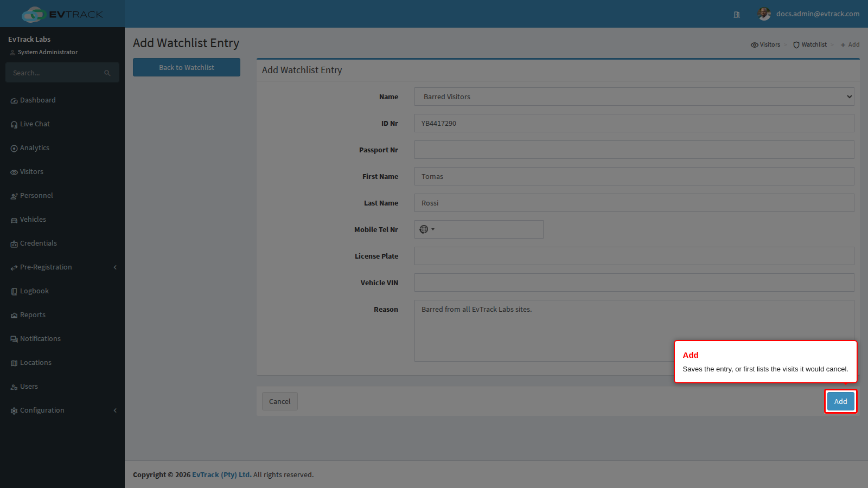Select Notifications in the sidebar
The width and height of the screenshot is (868, 488).
[x=62, y=339]
